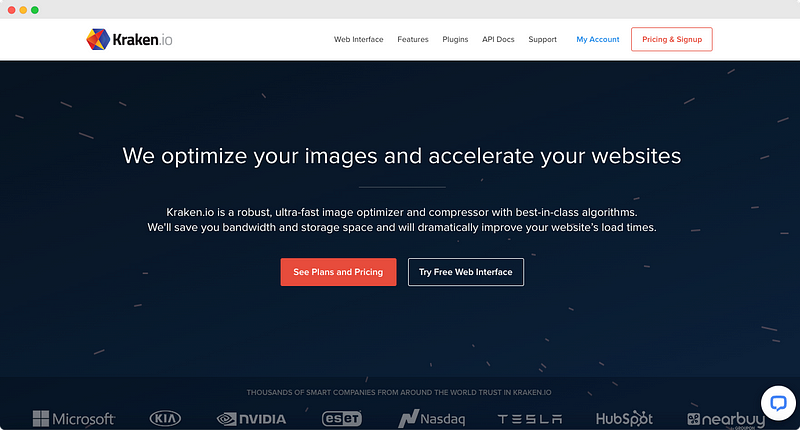
Task: View API Docs
Action: click(x=498, y=39)
